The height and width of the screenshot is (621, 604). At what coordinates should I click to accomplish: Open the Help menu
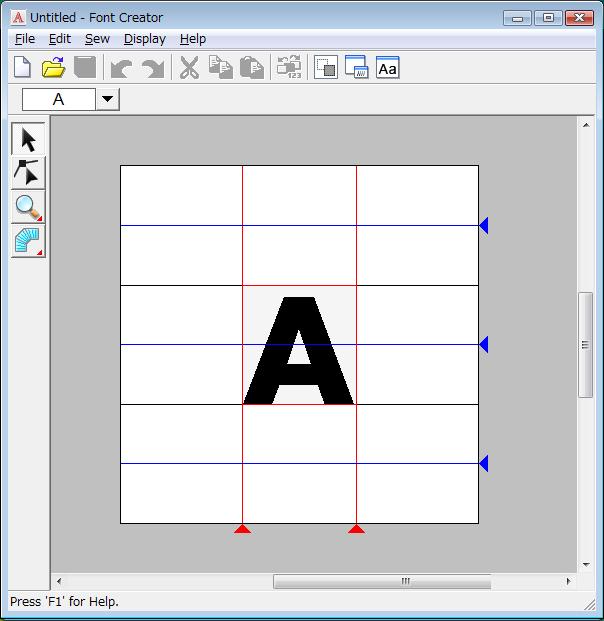[x=193, y=39]
